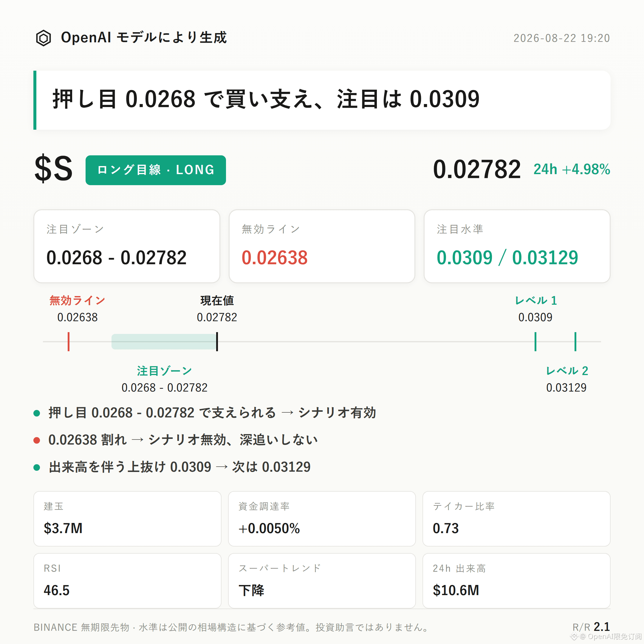Click the 現在値 0.02782 label above scale

[217, 309]
